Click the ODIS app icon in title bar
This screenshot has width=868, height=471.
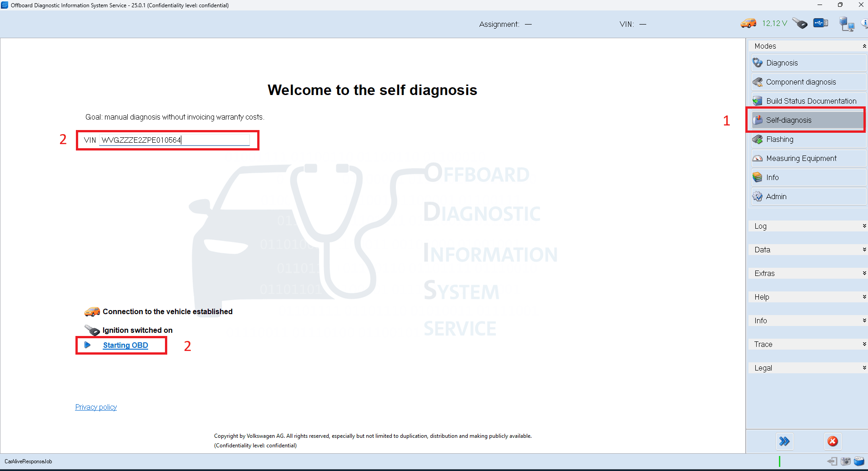pos(5,5)
